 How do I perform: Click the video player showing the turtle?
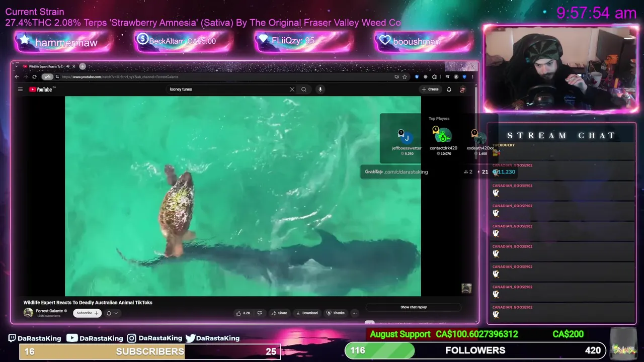tap(243, 196)
